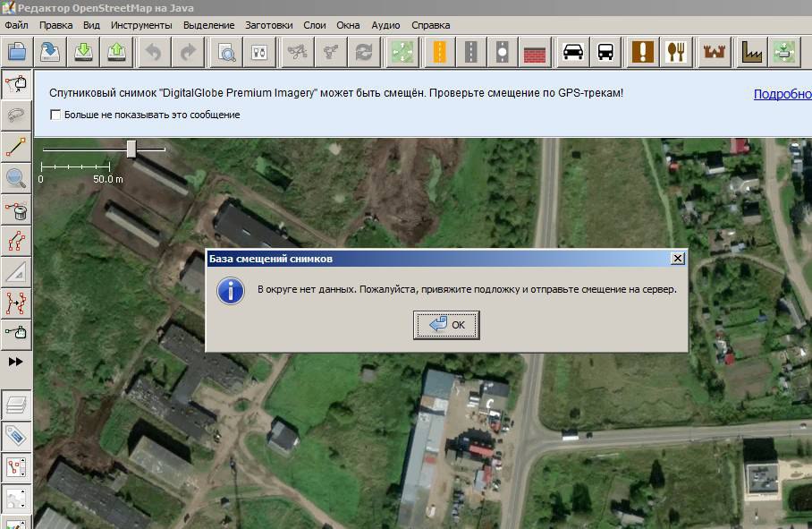This screenshot has height=529, width=812.
Task: Select the exclamation mark preset icon
Action: (643, 52)
